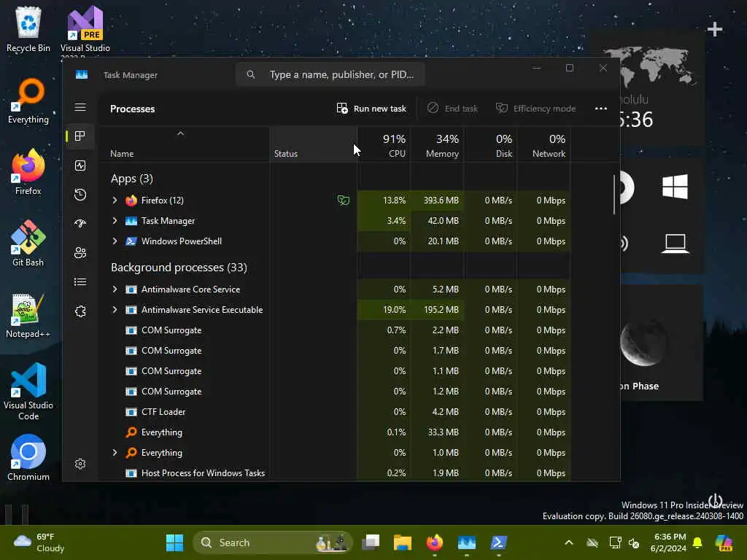Click the Background processes (33) group header
This screenshot has height=560, width=747.
tap(179, 268)
